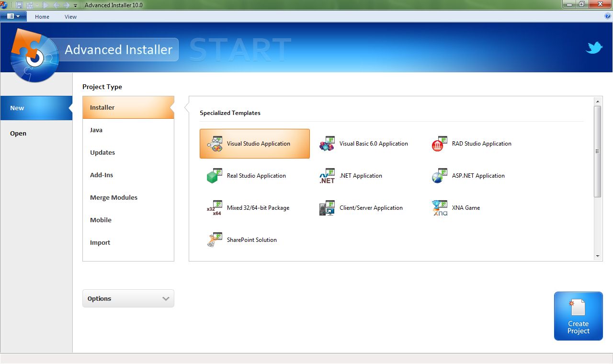
Task: Click the back arrow icon in title bar
Action: click(56, 5)
